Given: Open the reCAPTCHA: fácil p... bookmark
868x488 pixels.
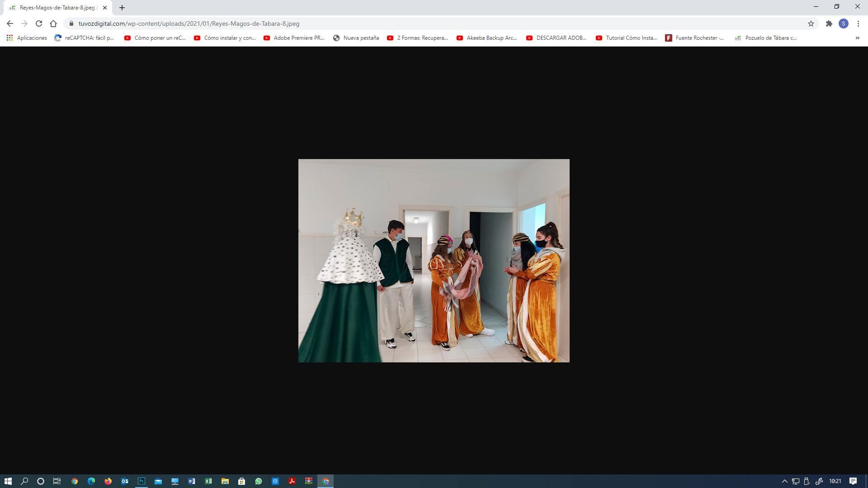Looking at the screenshot, I should coord(85,38).
